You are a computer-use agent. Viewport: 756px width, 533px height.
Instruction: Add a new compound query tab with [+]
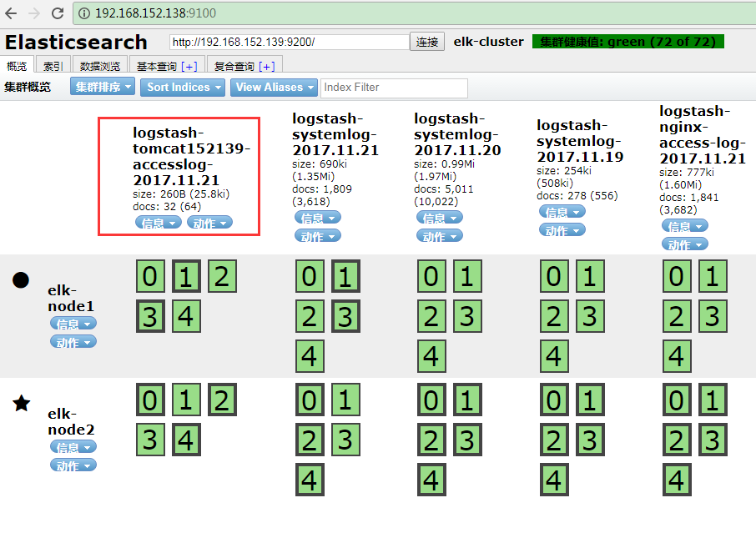[267, 66]
